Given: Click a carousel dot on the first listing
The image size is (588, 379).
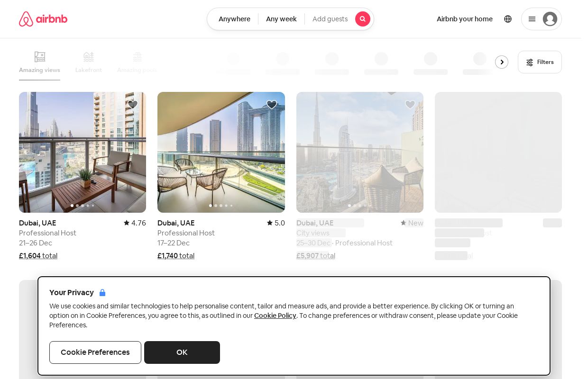Looking at the screenshot, I should [x=72, y=206].
